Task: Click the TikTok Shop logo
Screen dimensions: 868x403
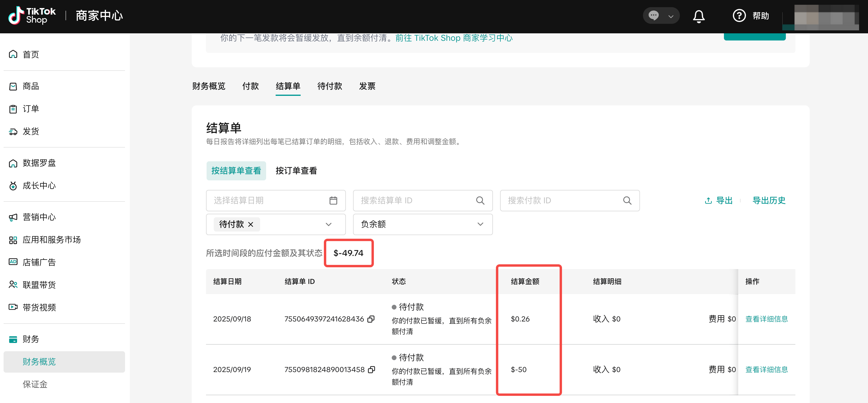Action: [32, 16]
